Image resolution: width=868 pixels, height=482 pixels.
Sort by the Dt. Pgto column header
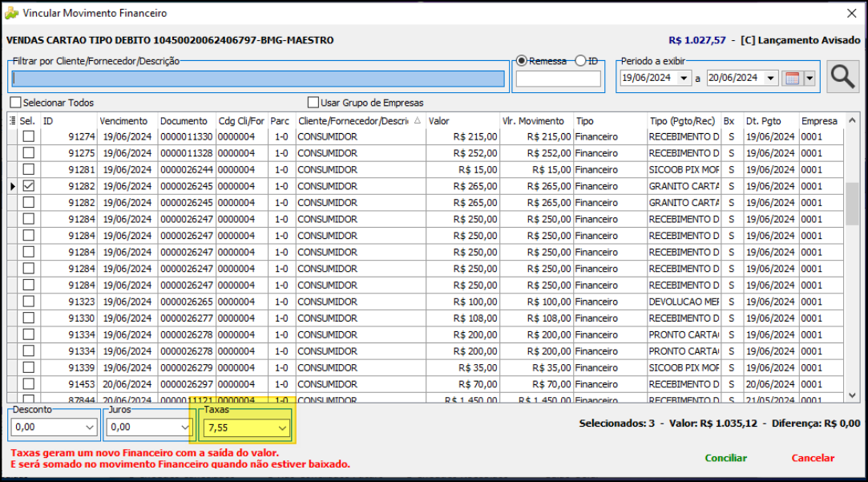pos(770,121)
